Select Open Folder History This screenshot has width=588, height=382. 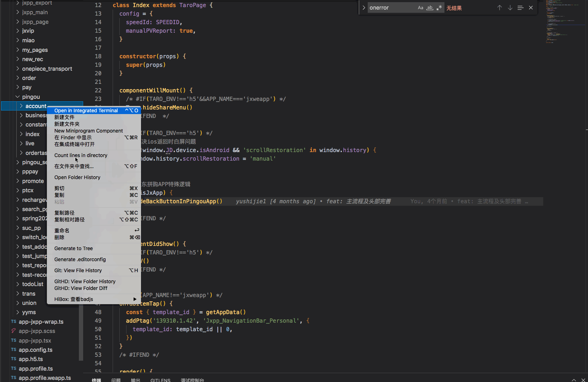[x=94, y=177]
